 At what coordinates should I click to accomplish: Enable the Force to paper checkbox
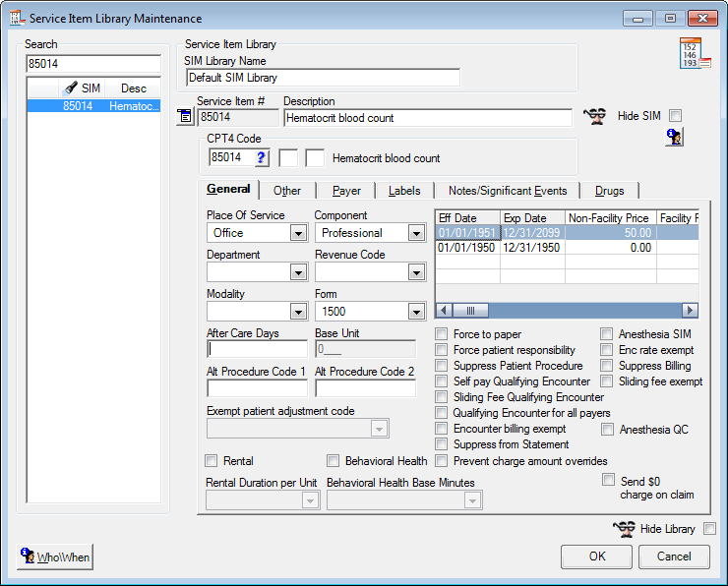442,334
